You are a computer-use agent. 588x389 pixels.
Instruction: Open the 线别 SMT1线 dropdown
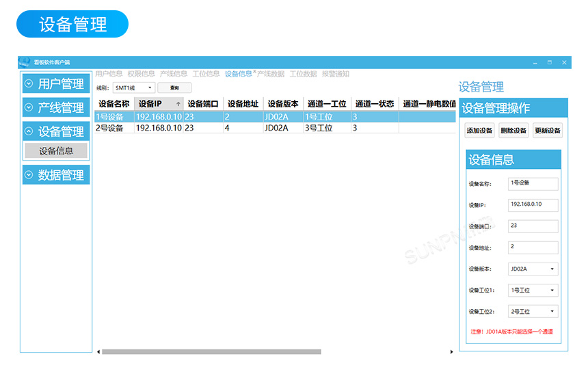[x=150, y=88]
